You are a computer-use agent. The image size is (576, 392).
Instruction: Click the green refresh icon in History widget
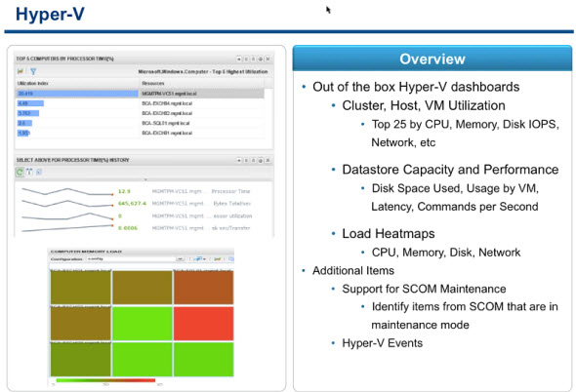pyautogui.click(x=20, y=172)
